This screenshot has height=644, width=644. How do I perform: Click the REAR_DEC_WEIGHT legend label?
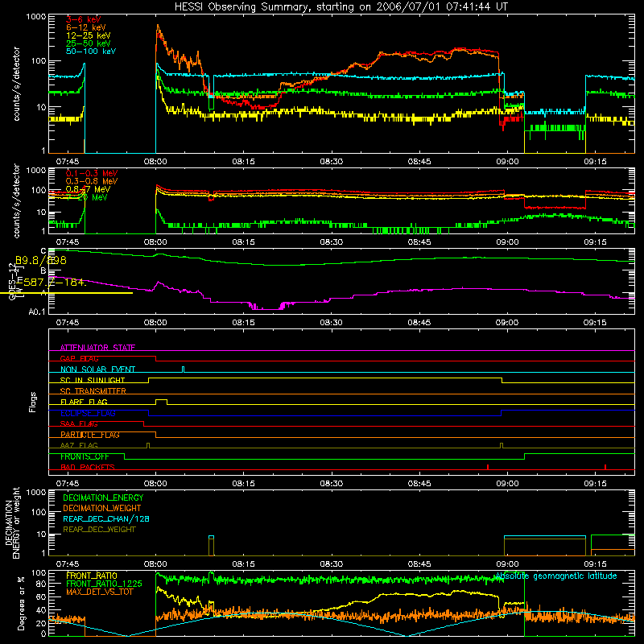(99, 530)
